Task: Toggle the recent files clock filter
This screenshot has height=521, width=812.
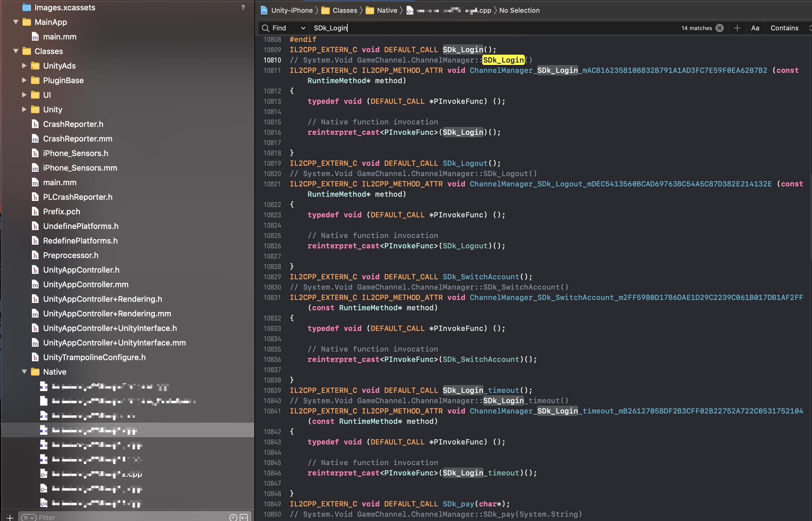Action: coord(233,517)
